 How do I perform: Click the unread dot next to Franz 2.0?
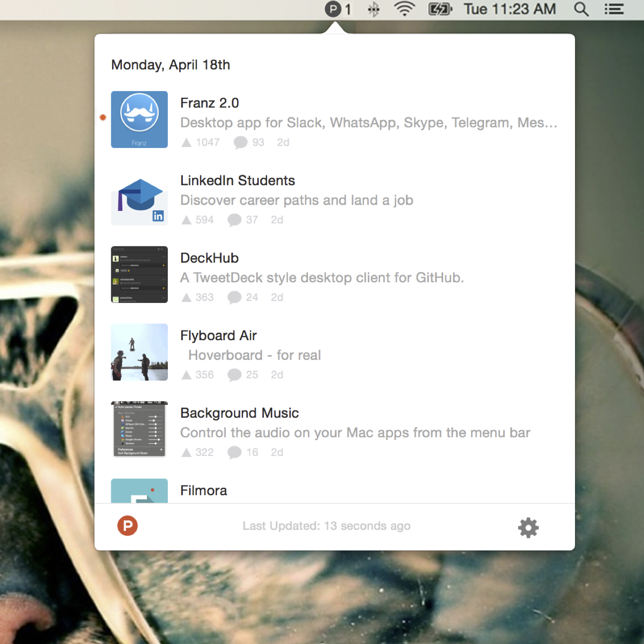[x=102, y=117]
